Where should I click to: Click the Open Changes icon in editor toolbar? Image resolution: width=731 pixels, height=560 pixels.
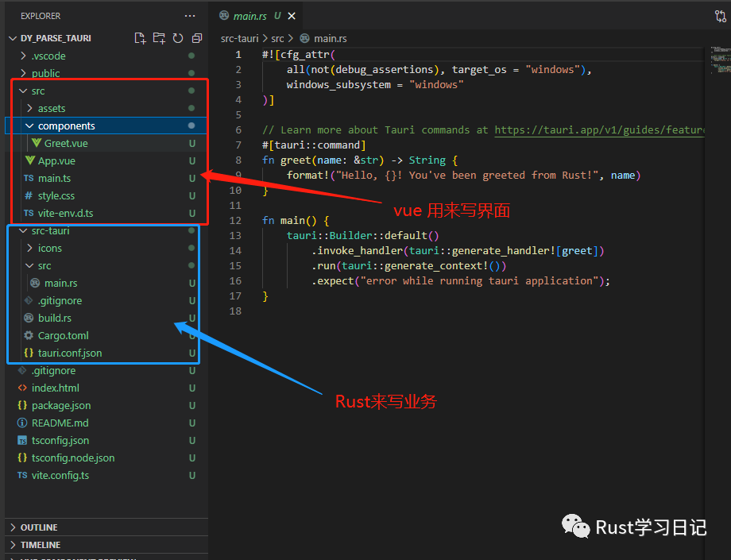(721, 14)
